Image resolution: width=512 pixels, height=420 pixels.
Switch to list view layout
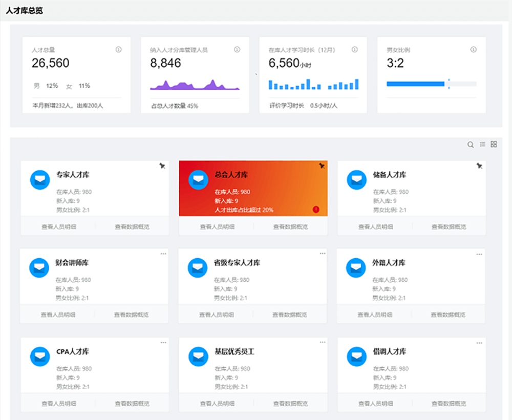point(482,144)
